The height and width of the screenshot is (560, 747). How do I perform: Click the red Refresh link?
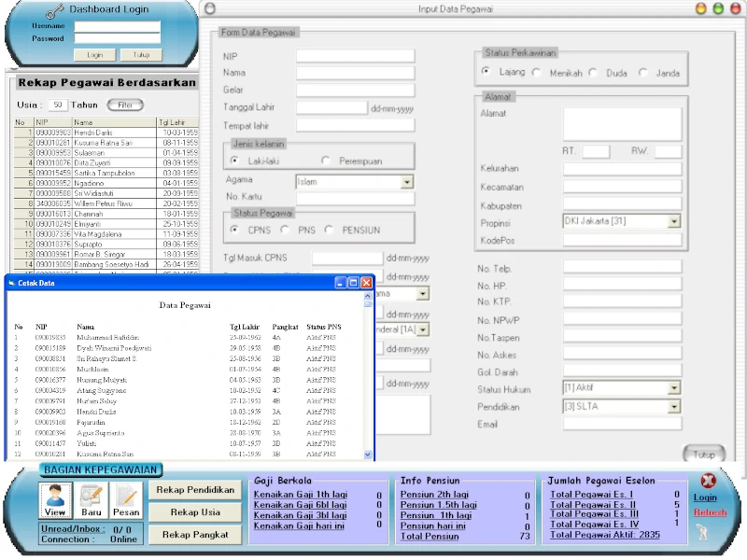click(x=709, y=512)
